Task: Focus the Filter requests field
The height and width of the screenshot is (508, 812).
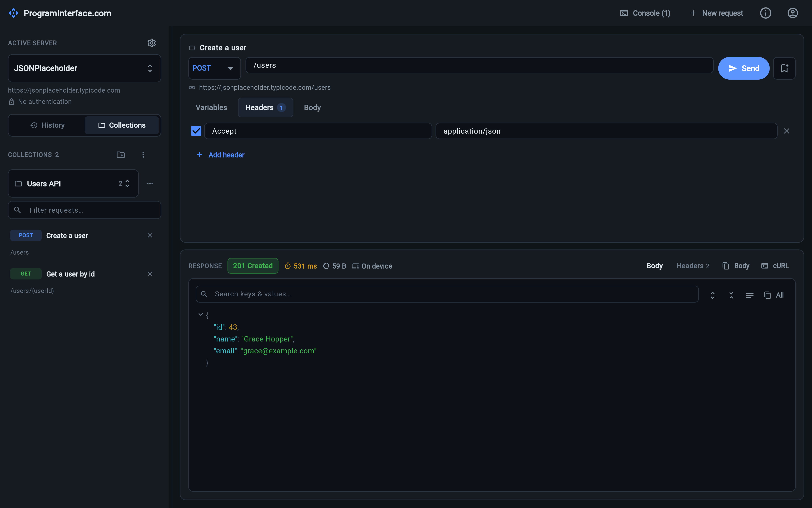Action: [85, 210]
